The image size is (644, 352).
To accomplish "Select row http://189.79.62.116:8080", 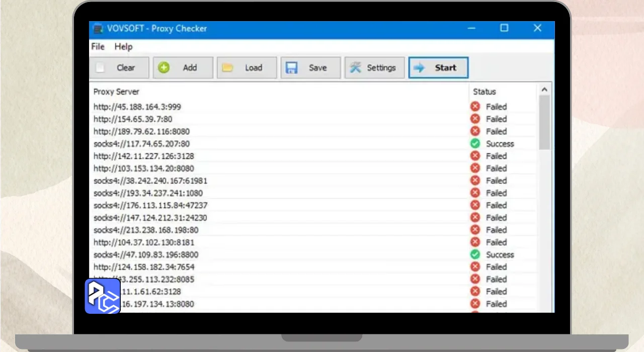I will point(312,131).
